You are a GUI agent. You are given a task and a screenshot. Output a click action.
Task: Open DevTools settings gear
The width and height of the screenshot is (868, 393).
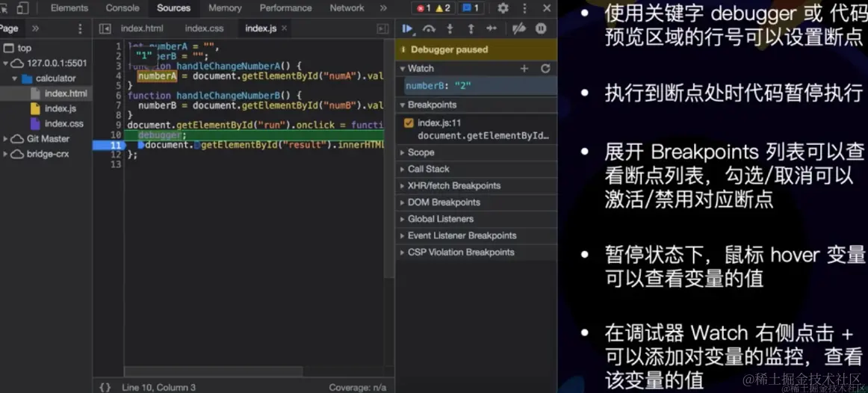click(503, 8)
